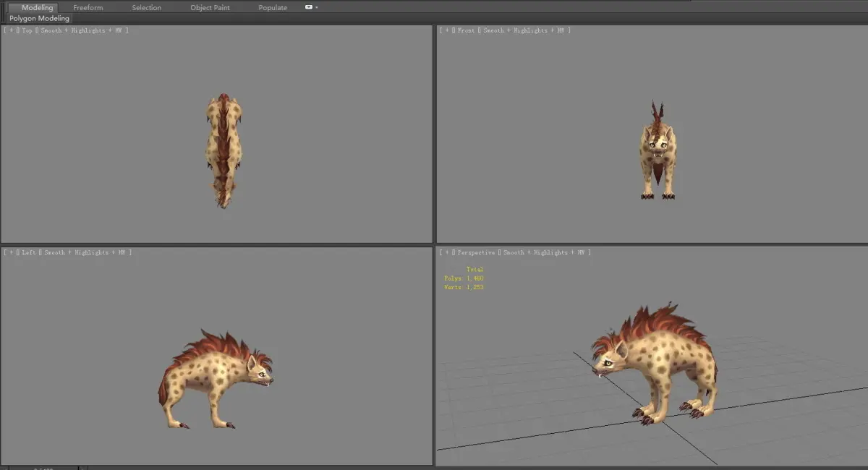This screenshot has height=470, width=868.
Task: Open Top viewport Smooth + Highlights shading menu
Action: (x=82, y=30)
